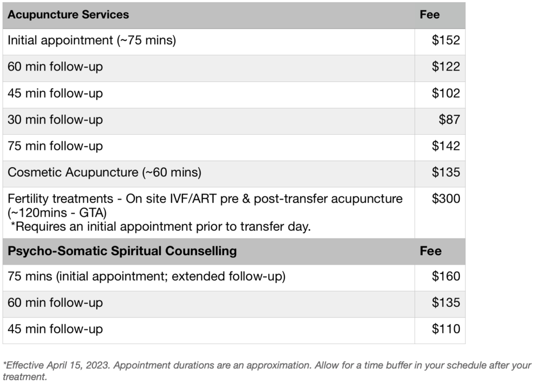
Task: Select the 75 min follow-up row
Action: tap(55, 146)
